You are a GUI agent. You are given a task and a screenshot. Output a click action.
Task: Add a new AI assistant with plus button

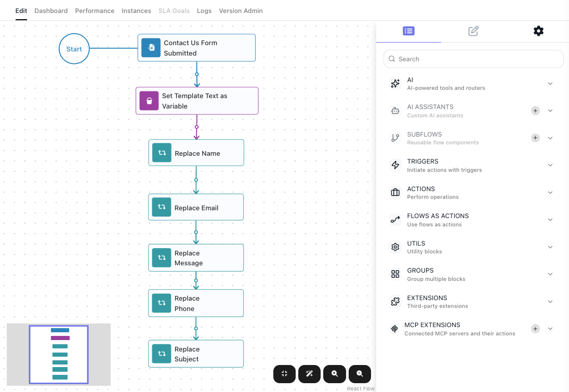point(535,111)
